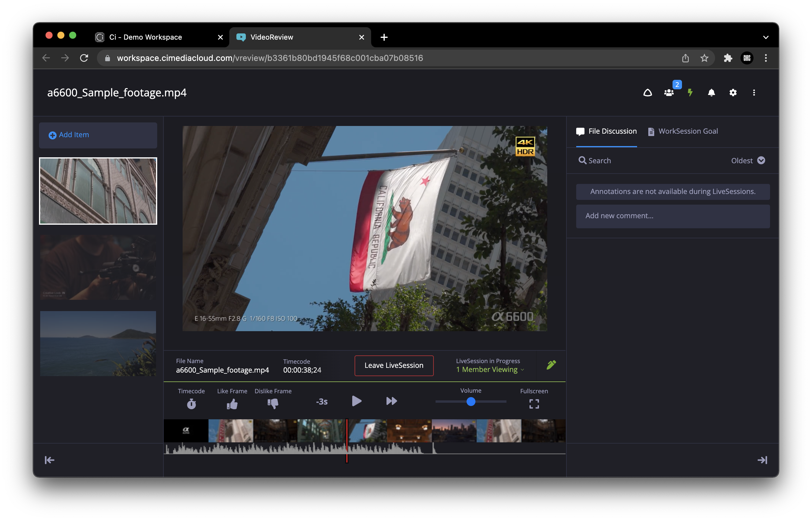Collapse the left items panel
The width and height of the screenshot is (812, 521).
tap(49, 460)
